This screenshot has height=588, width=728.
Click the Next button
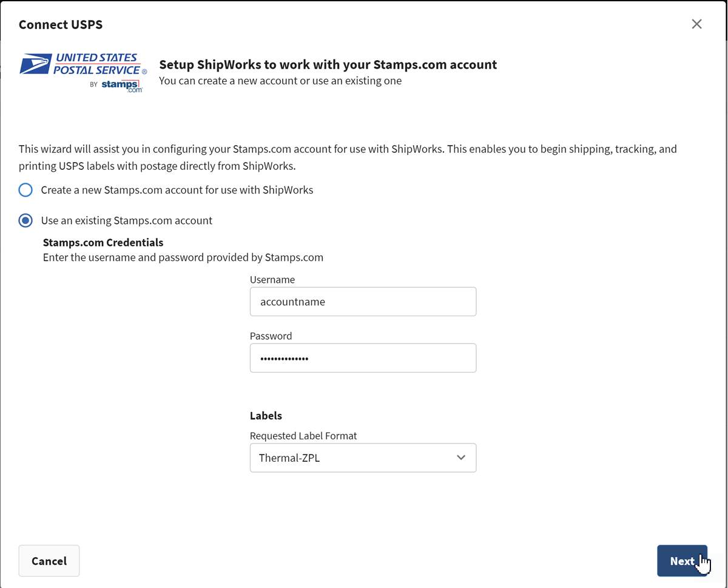tap(682, 561)
